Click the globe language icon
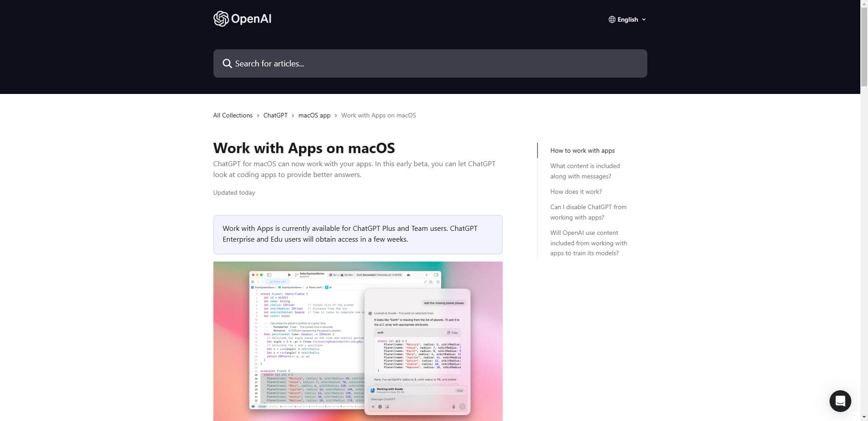 pos(612,19)
